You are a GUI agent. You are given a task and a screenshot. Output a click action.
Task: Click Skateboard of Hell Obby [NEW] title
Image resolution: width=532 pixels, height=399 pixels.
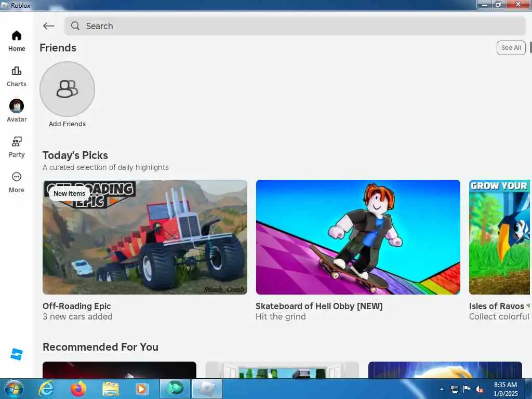(x=319, y=306)
